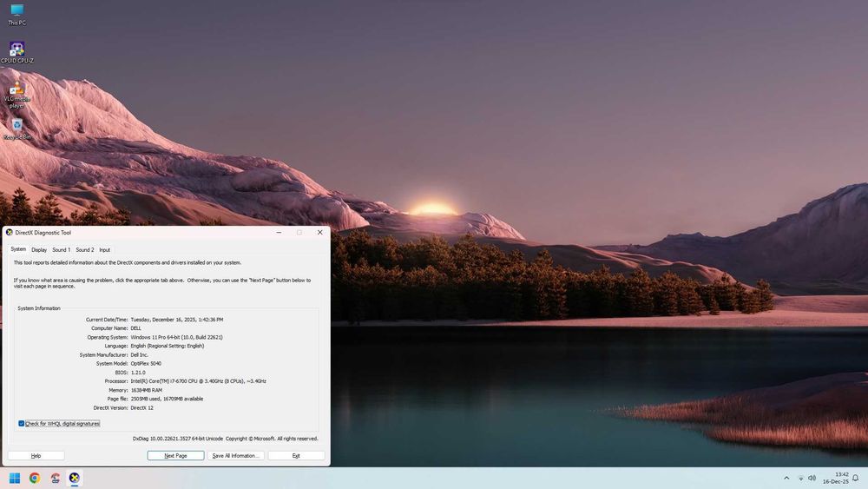Open the volume speaker tray icon
868x489 pixels.
click(812, 478)
